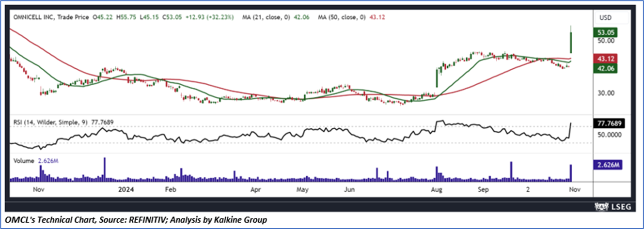
Task: Click the May label on the time axis
Action: [303, 190]
